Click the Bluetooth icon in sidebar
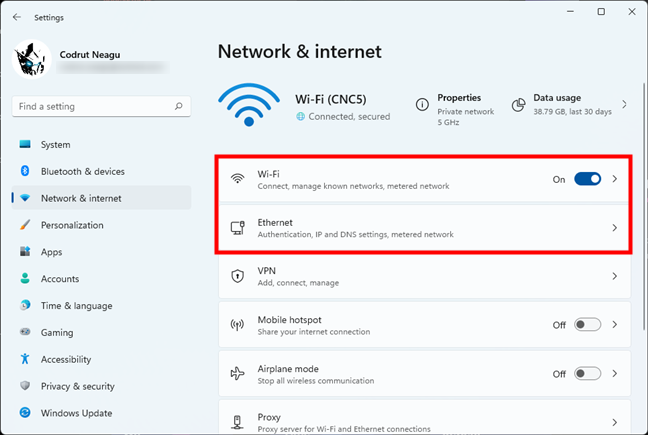This screenshot has height=435, width=648. pos(25,171)
